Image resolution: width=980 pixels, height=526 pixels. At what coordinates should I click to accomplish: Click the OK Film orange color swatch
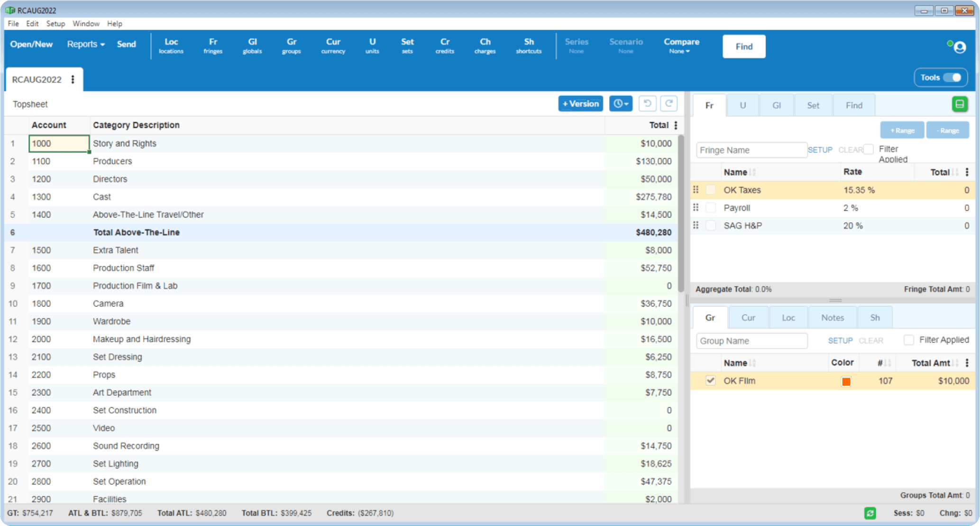click(x=846, y=381)
